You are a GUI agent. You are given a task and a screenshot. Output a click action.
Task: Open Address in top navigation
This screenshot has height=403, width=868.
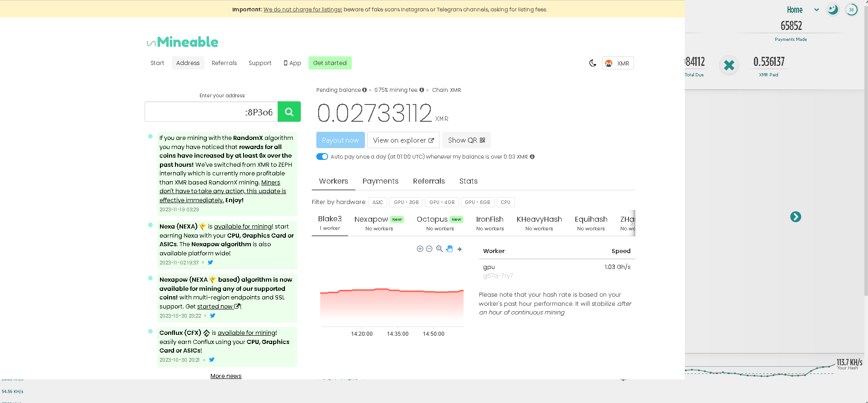[188, 63]
